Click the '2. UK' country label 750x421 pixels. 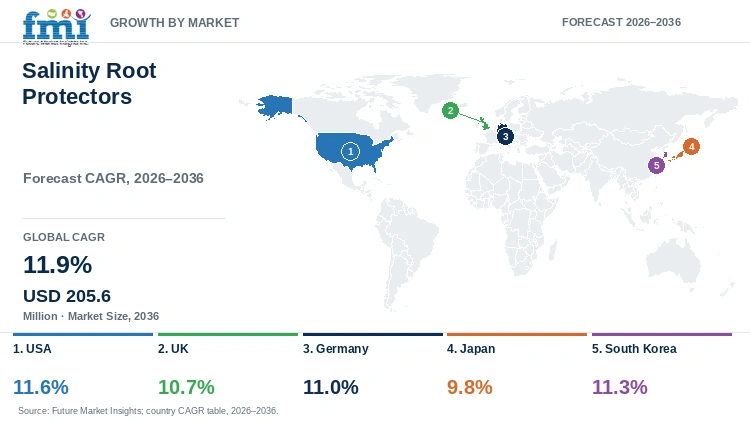point(173,349)
